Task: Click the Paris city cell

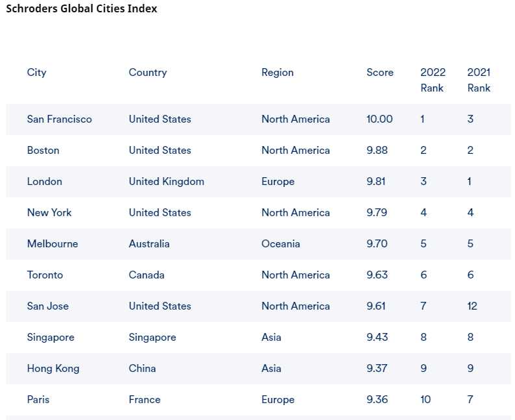Action: click(x=38, y=400)
